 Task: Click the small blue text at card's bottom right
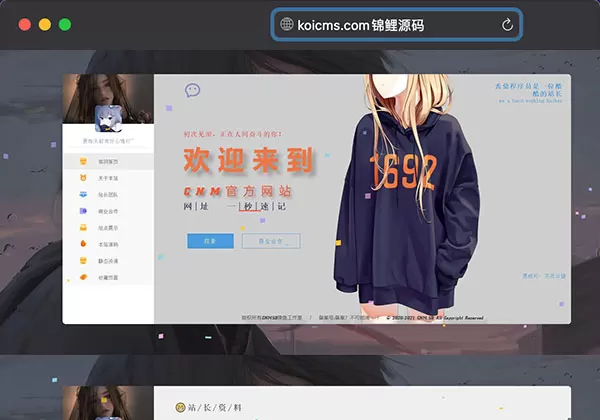(x=544, y=275)
